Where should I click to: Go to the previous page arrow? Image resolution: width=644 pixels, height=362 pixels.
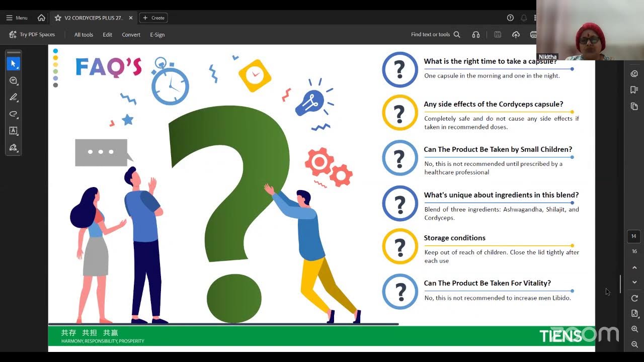[x=634, y=267]
